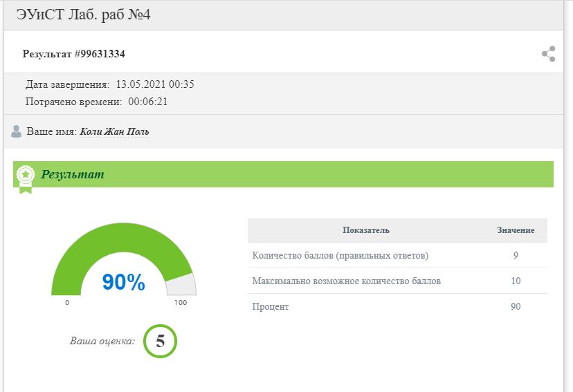573x392 pixels.
Task: Click the award ribbon badge icon
Action: [x=26, y=179]
